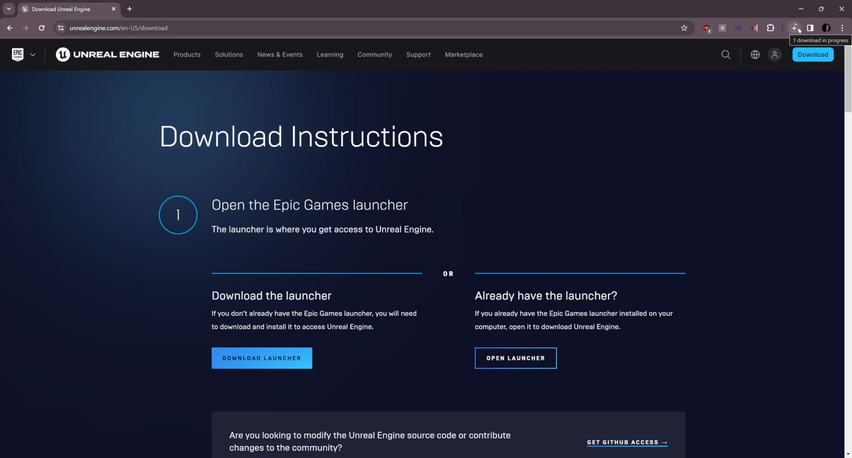
Task: Click the 'Open the Epic Games launcher' heading
Action: [x=310, y=205]
